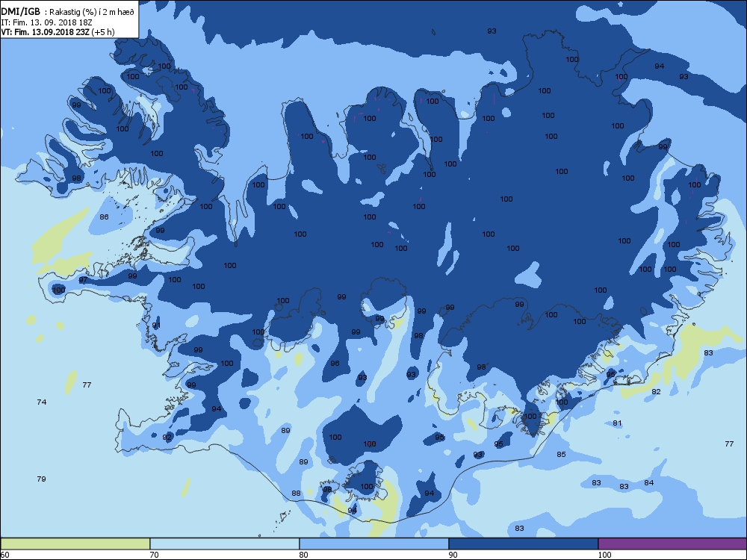The height and width of the screenshot is (560, 747).
Task: Click the humidity value "92" on the map
Action: click(167, 437)
